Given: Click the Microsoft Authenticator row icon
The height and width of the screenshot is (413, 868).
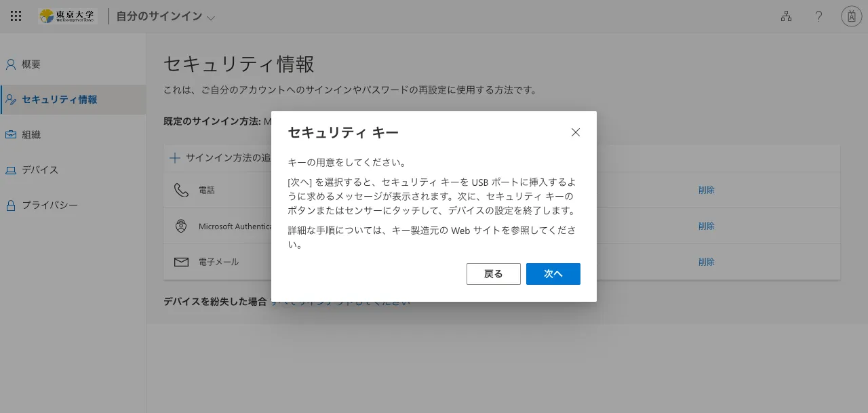Looking at the screenshot, I should [x=181, y=226].
